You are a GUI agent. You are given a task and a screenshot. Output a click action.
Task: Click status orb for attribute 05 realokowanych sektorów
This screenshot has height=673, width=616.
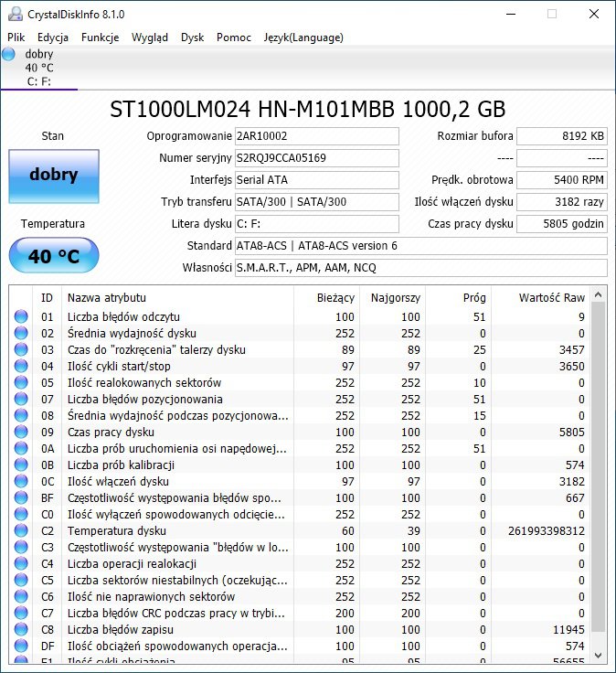[x=21, y=382]
